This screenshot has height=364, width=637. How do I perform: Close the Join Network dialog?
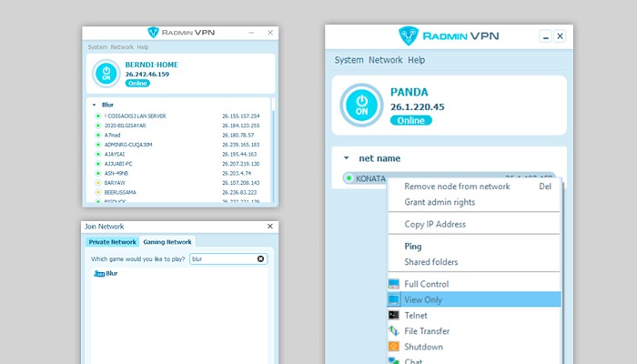[270, 227]
